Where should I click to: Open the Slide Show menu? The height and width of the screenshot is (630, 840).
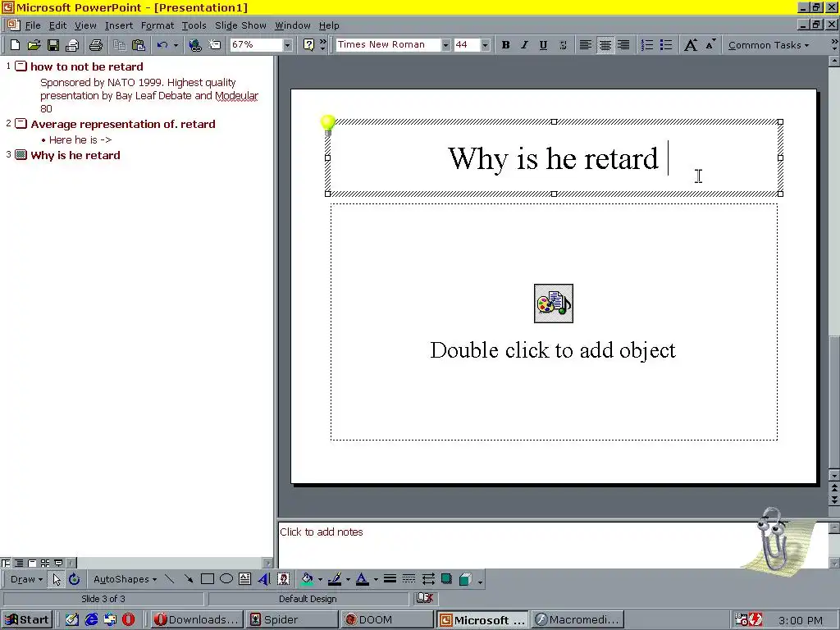[240, 25]
